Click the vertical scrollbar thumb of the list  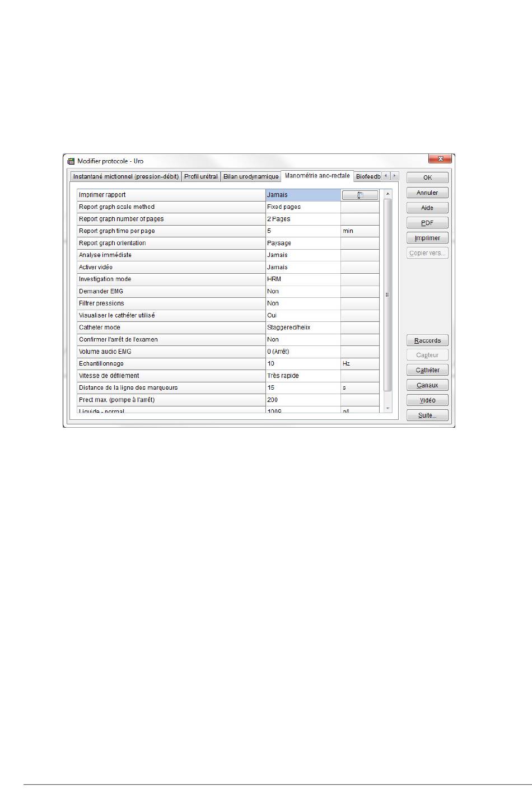pyautogui.click(x=388, y=294)
